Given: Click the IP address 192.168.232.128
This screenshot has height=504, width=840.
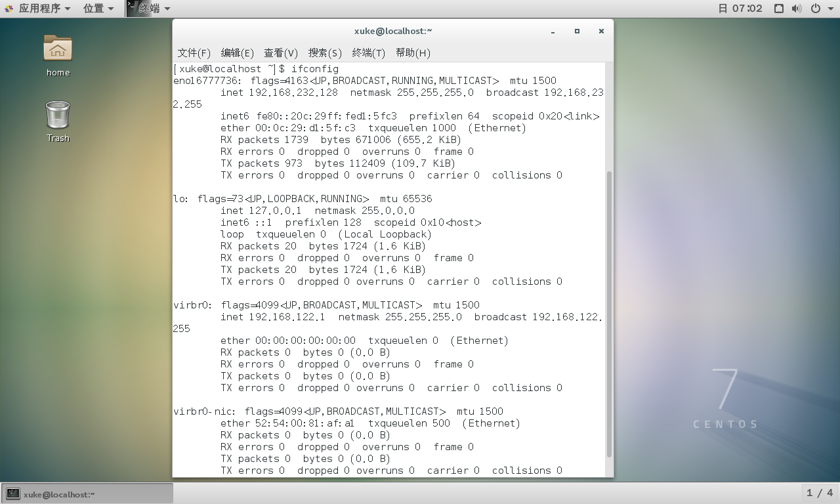Looking at the screenshot, I should tap(293, 93).
